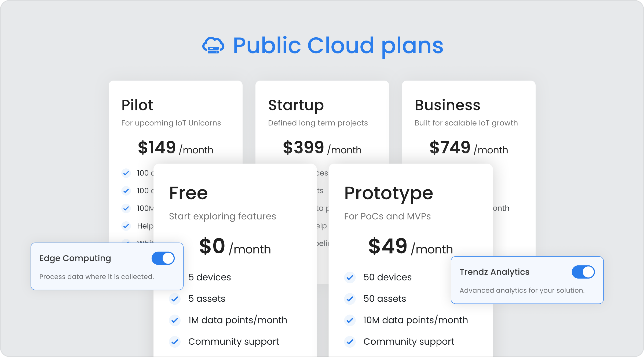Click the checkmark next to "1M data points/month"

pyautogui.click(x=175, y=320)
